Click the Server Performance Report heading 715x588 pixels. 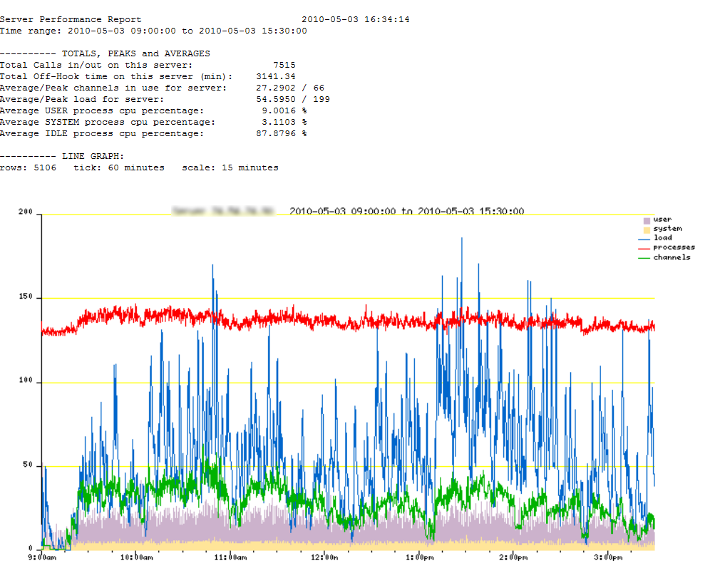tap(71, 19)
